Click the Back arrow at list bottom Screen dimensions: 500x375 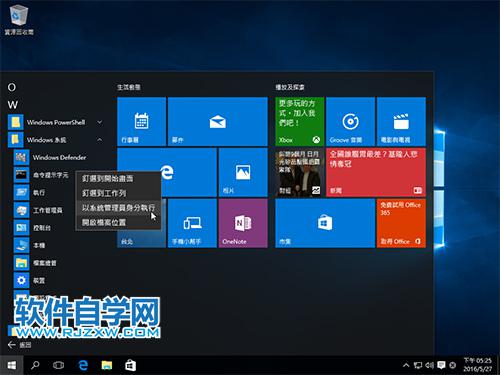[12, 345]
